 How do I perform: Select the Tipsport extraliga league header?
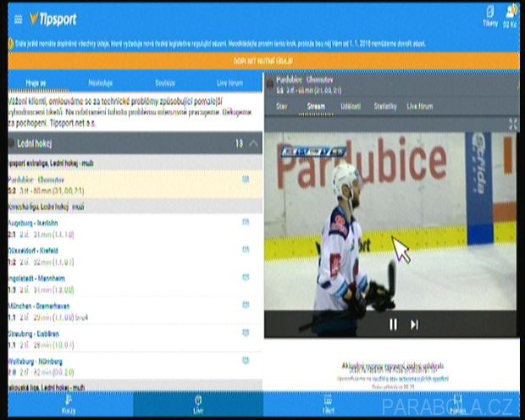coord(135,163)
